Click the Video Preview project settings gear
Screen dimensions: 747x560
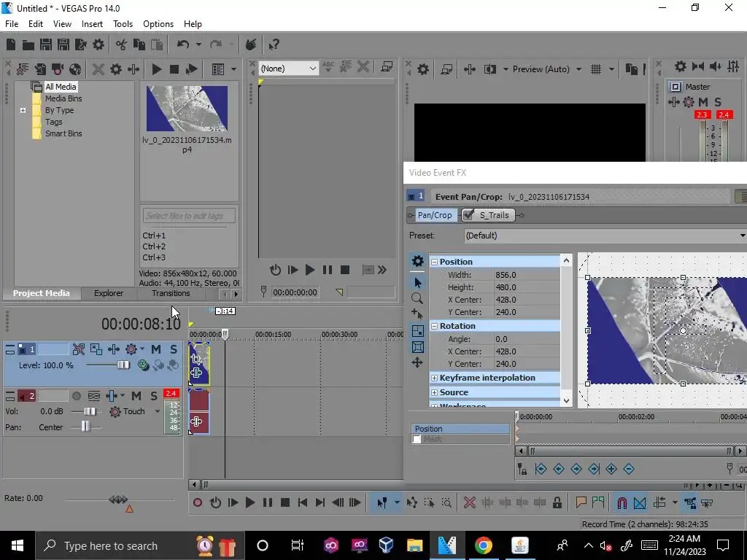tap(422, 69)
